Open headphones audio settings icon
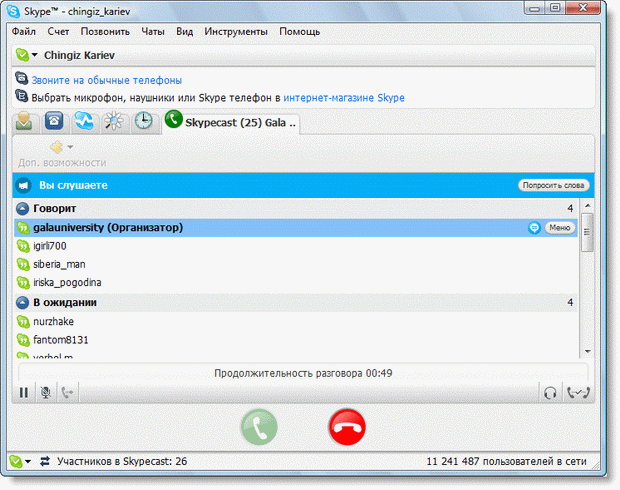 click(x=550, y=393)
